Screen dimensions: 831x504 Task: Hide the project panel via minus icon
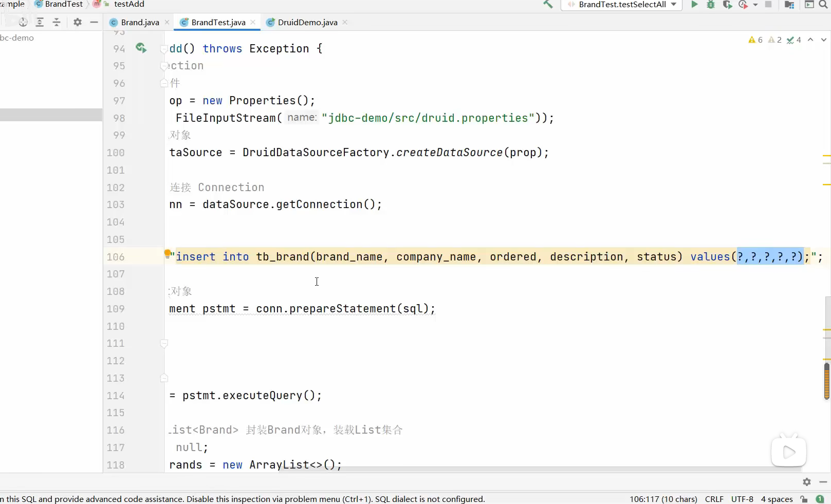click(94, 22)
